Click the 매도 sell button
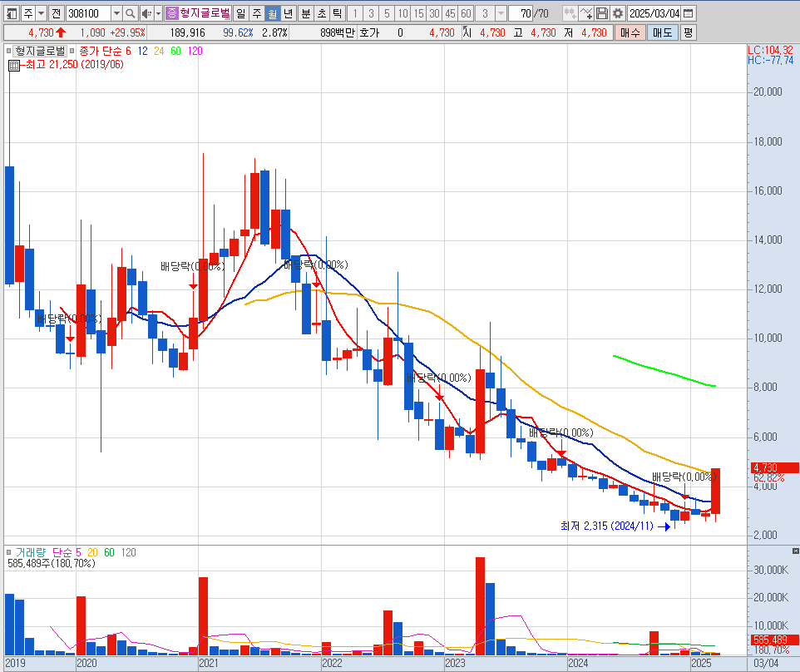The height and width of the screenshot is (672, 800). coord(662,32)
